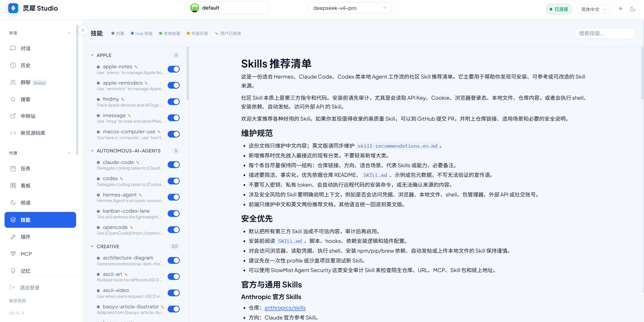This screenshot has width=644, height=322.
Task: Click the pencil icon next to apple-notes
Action: tap(136, 67)
